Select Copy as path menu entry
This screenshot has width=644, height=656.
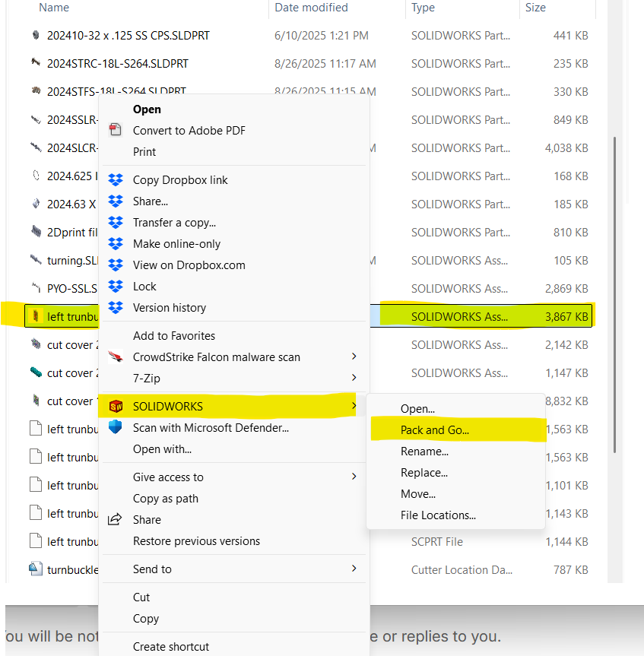pos(166,499)
